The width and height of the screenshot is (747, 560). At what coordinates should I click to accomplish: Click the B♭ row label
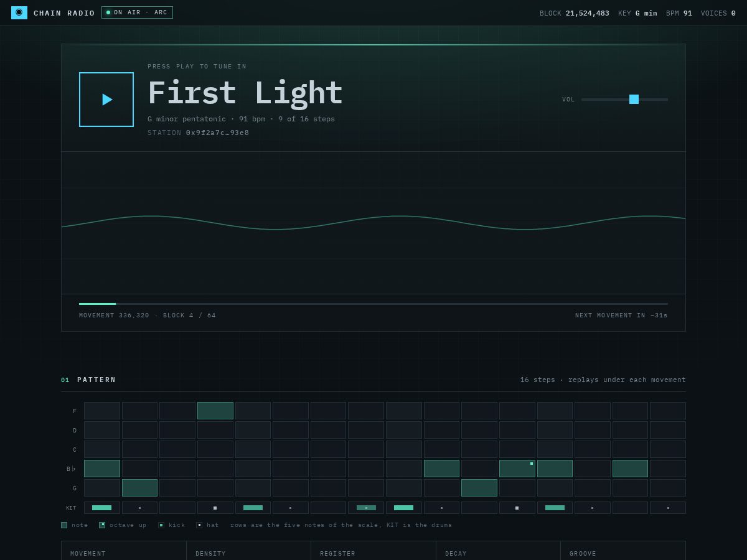[72, 469]
